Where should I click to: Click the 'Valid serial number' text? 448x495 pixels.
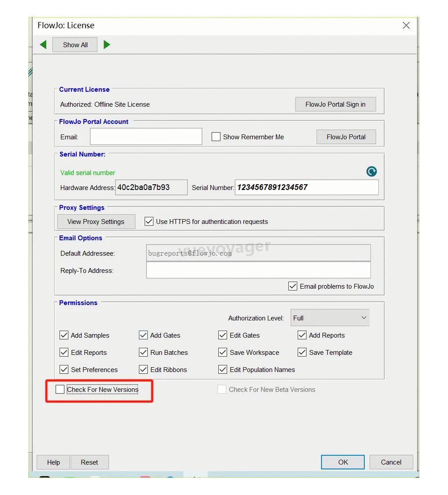(x=88, y=173)
